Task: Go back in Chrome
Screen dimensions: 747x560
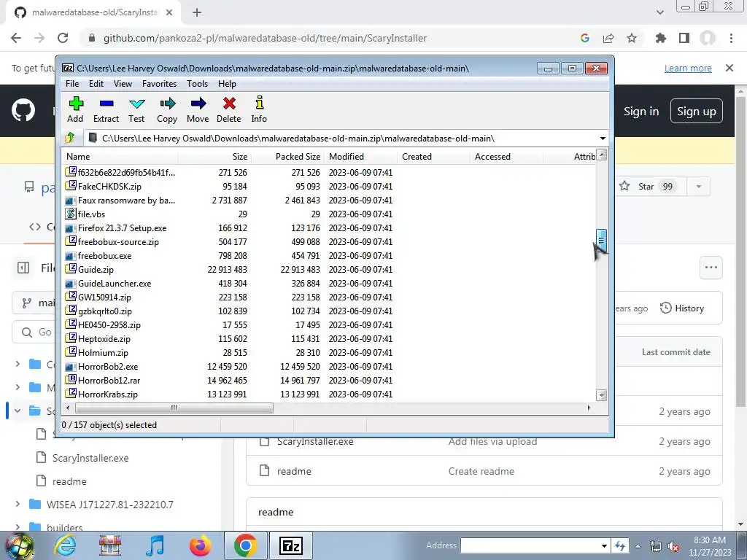Action: point(16,38)
